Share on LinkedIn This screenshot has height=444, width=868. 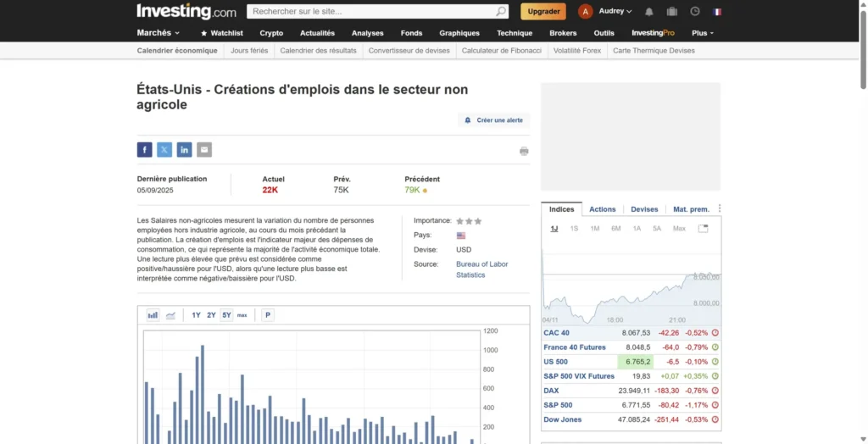point(184,149)
